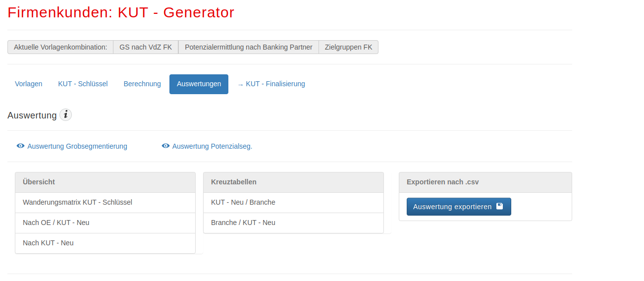Click the Auswertung exportieren button
The image size is (644, 281).
click(x=459, y=207)
